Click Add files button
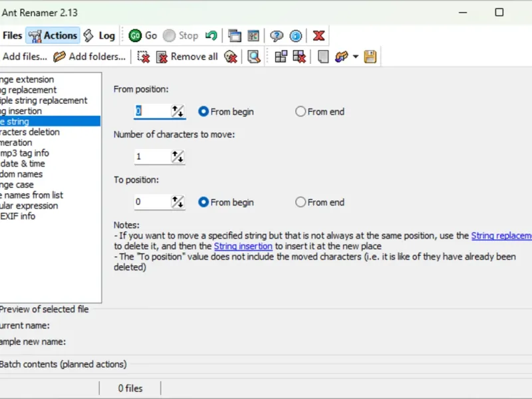Image resolution: width=532 pixels, height=399 pixels. (x=24, y=57)
